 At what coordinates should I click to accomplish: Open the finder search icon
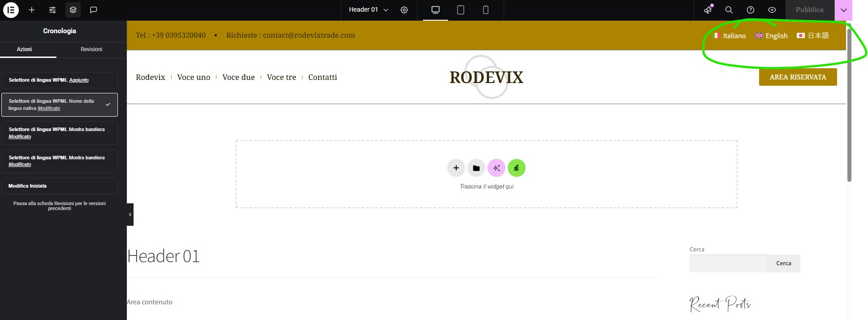tap(729, 10)
